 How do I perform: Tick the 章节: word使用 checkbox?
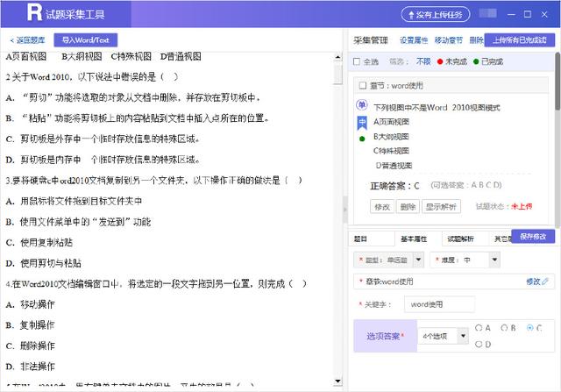(x=362, y=85)
